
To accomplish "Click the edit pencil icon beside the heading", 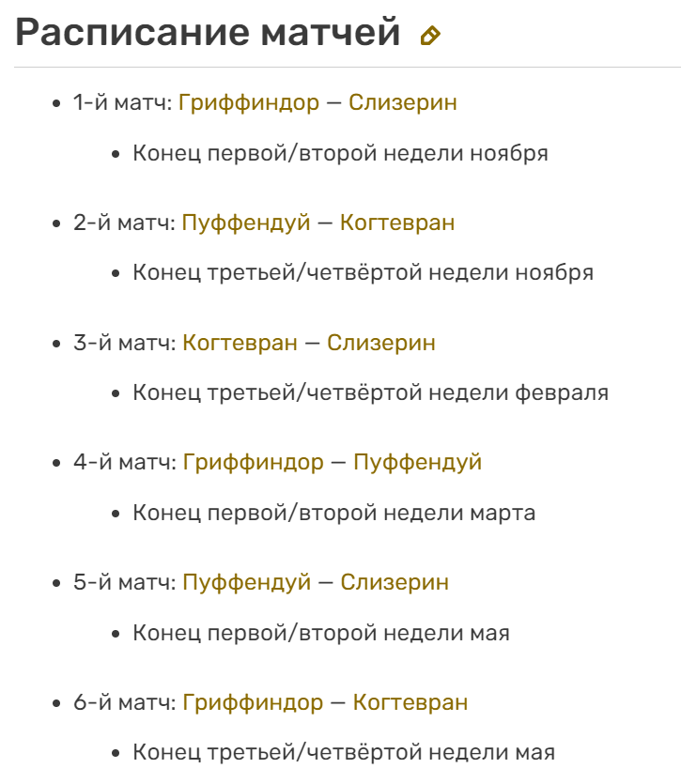I will coord(430,36).
